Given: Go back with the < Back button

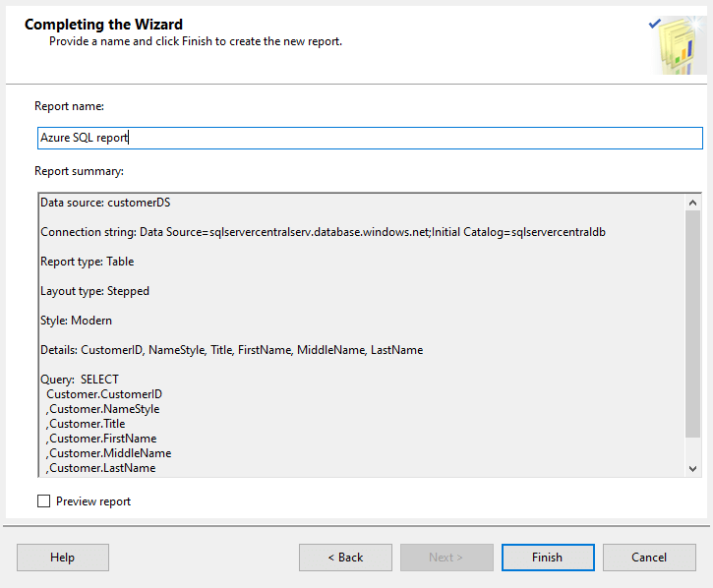Looking at the screenshot, I should [x=345, y=558].
